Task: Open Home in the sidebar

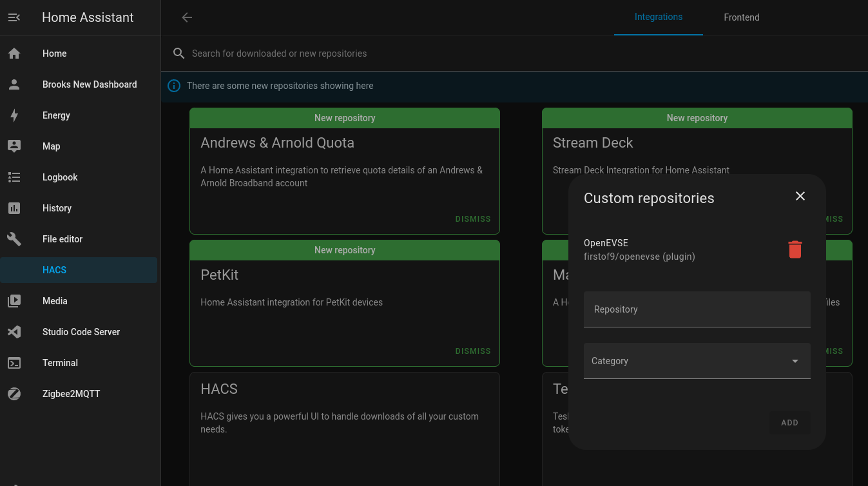Action: click(79, 53)
